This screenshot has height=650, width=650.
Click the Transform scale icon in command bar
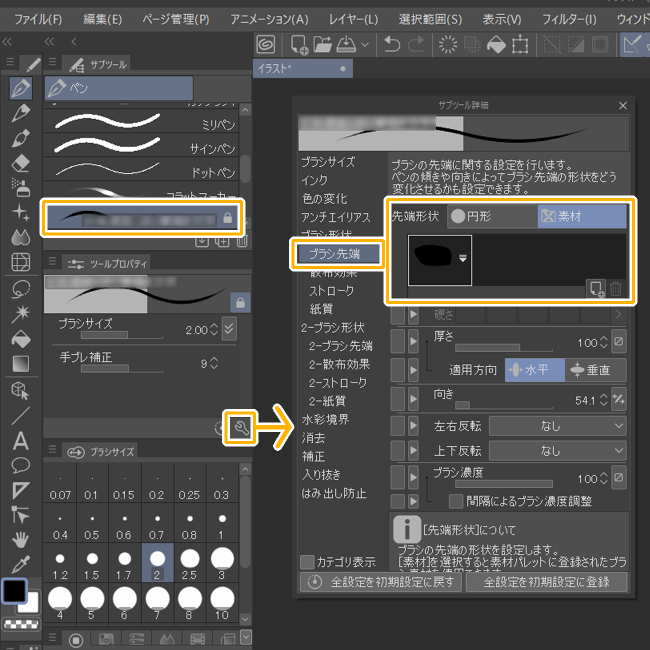click(520, 44)
